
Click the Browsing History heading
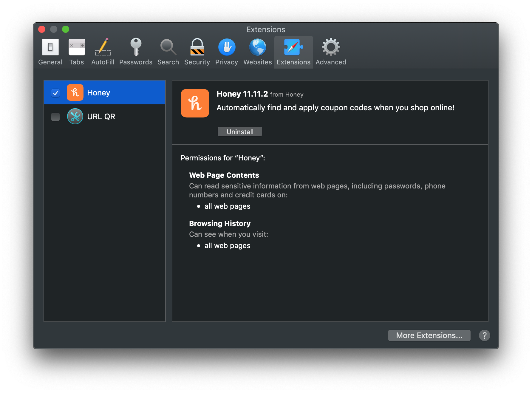pos(220,223)
